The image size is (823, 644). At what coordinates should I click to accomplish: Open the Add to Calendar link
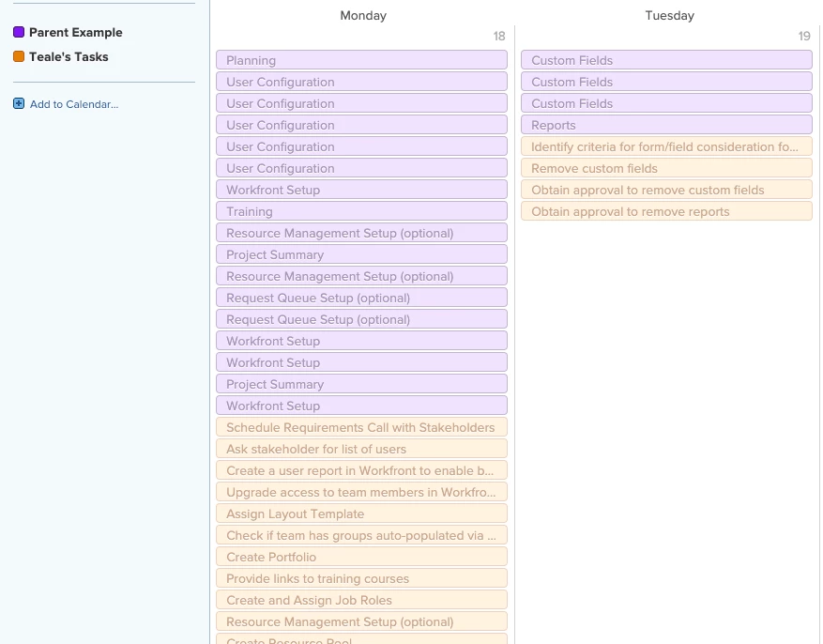[x=74, y=104]
